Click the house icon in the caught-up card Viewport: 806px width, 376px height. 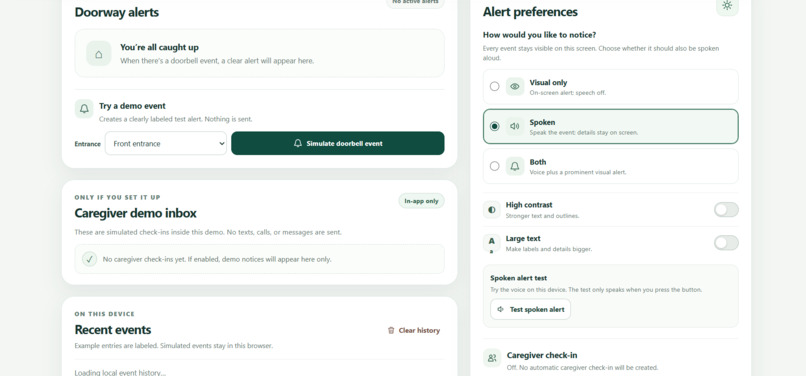tap(99, 53)
